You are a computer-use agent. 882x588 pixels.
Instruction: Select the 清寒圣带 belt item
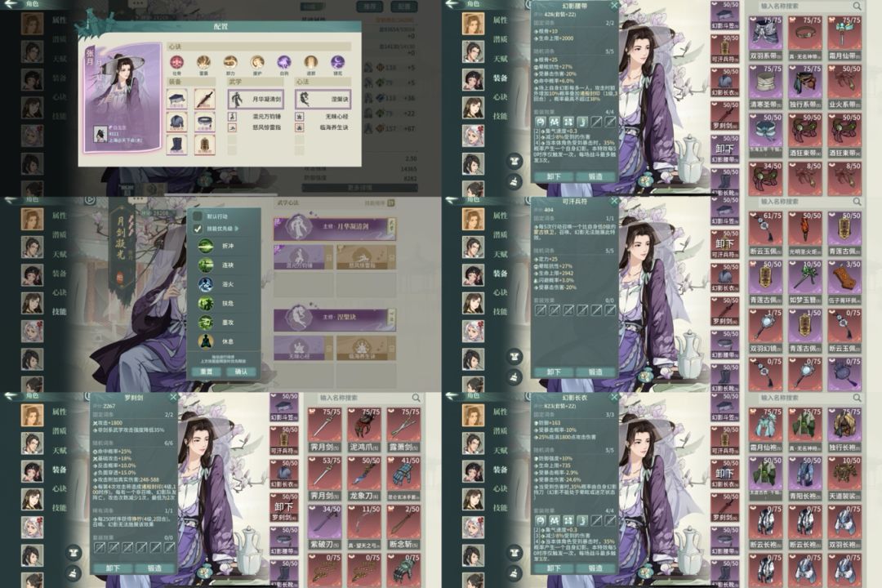[x=765, y=86]
